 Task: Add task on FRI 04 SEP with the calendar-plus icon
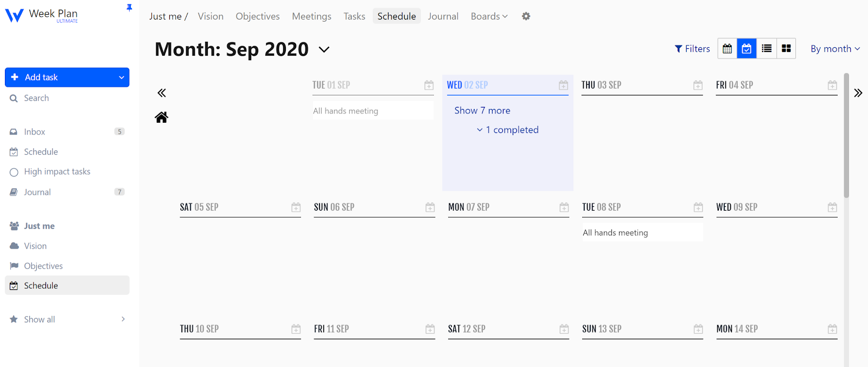pos(832,85)
